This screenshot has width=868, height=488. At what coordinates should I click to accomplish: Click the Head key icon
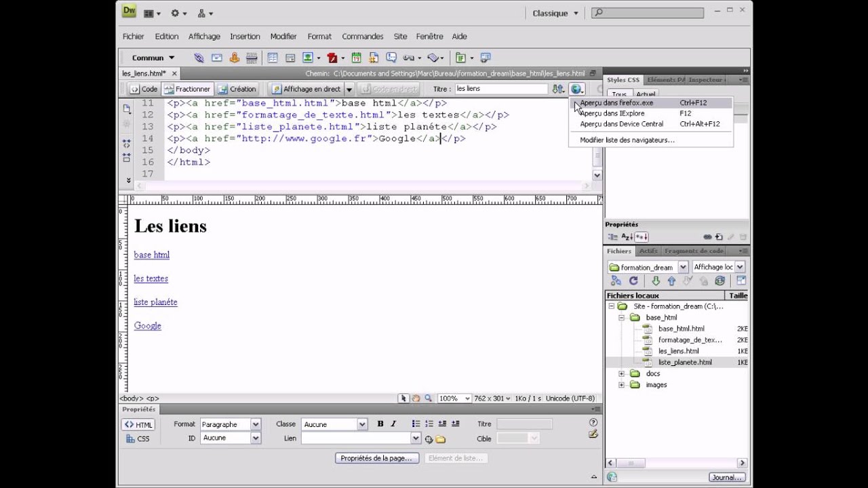tap(409, 58)
